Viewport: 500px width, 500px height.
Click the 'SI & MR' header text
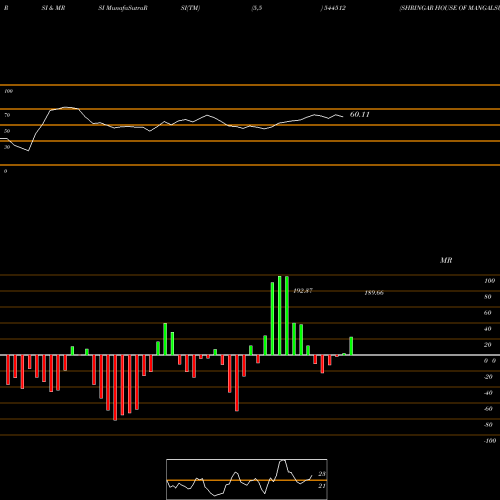(53, 8)
